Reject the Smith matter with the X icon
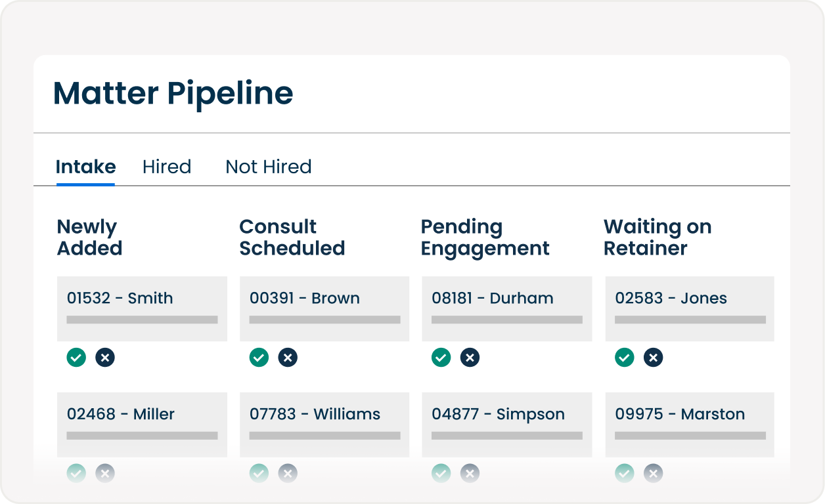The height and width of the screenshot is (504, 825). point(105,358)
